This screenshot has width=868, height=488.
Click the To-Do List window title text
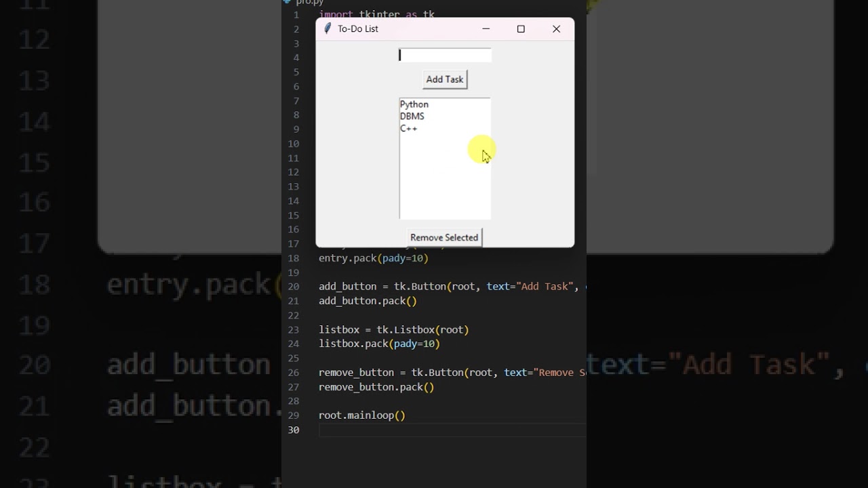358,28
